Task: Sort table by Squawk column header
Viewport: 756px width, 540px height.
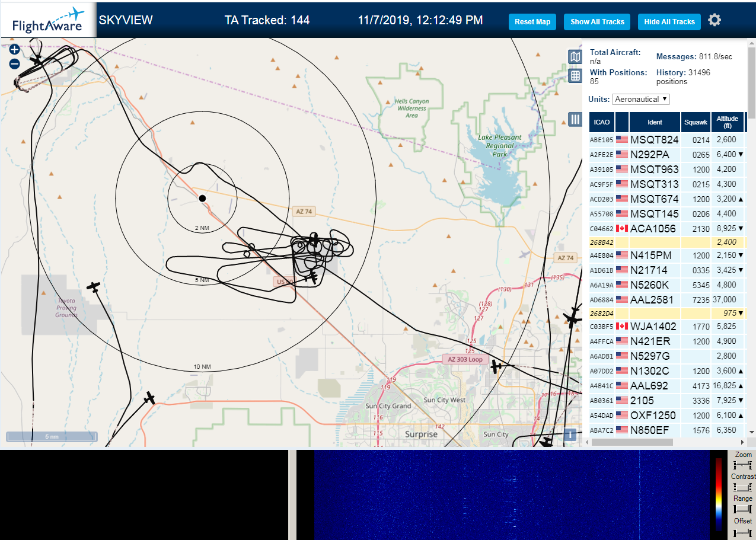Action: [696, 122]
